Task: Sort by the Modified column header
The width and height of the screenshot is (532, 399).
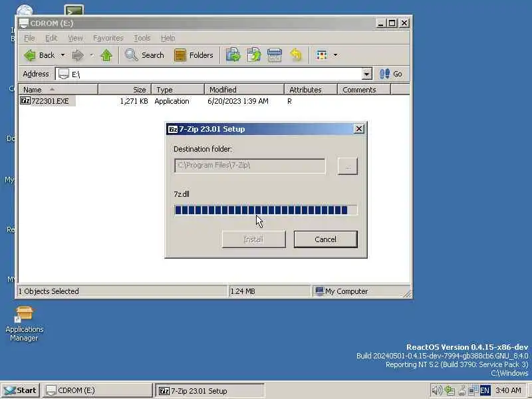Action: click(x=244, y=90)
